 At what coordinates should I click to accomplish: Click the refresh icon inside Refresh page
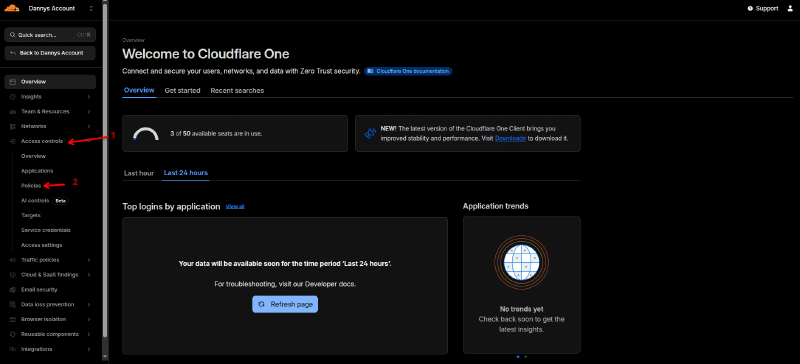(x=261, y=304)
